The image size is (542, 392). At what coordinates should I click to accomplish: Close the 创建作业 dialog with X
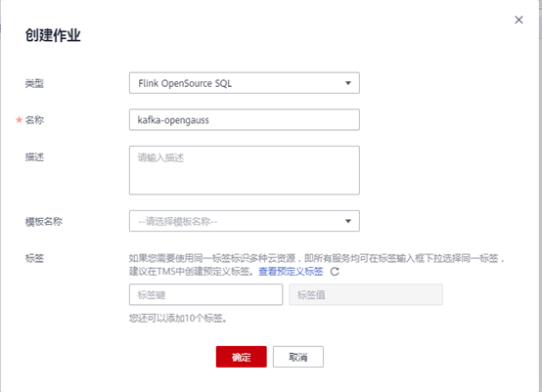519,20
